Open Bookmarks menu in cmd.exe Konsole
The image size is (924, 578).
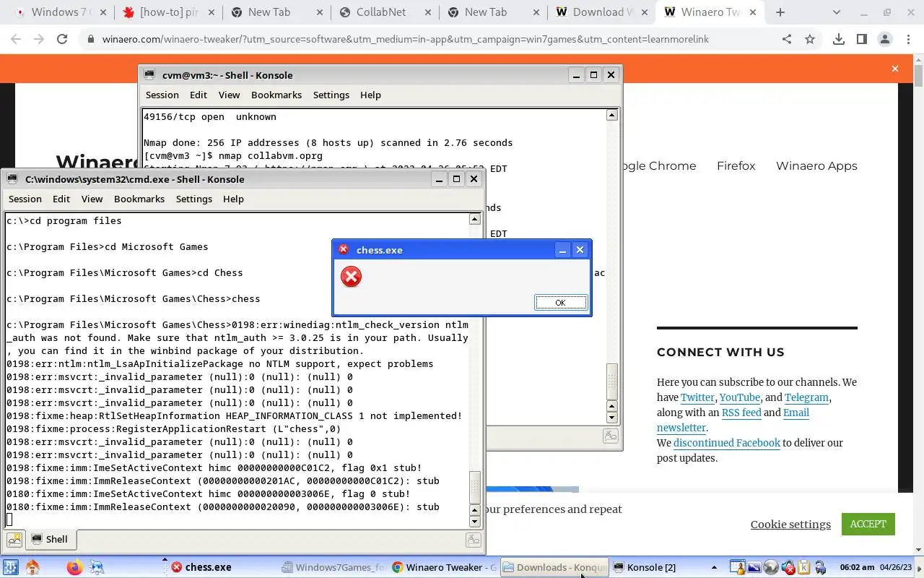139,199
